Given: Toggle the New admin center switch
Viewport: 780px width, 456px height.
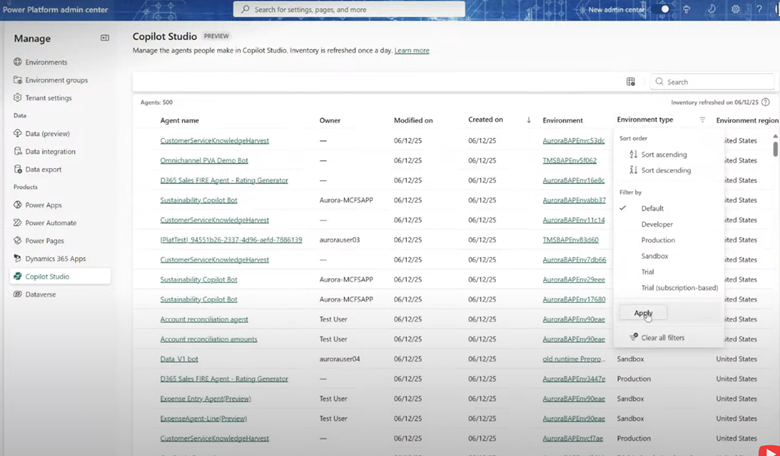Looking at the screenshot, I should 666,9.
